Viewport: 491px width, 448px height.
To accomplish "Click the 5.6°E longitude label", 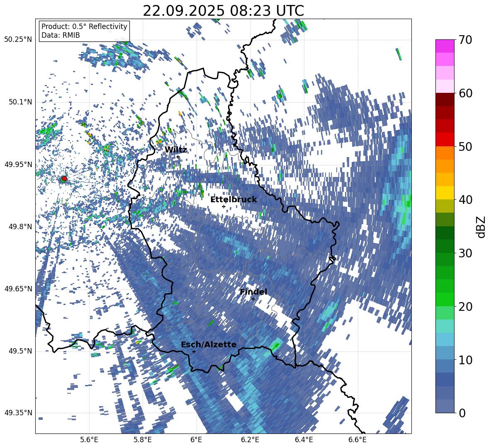I will (89, 440).
